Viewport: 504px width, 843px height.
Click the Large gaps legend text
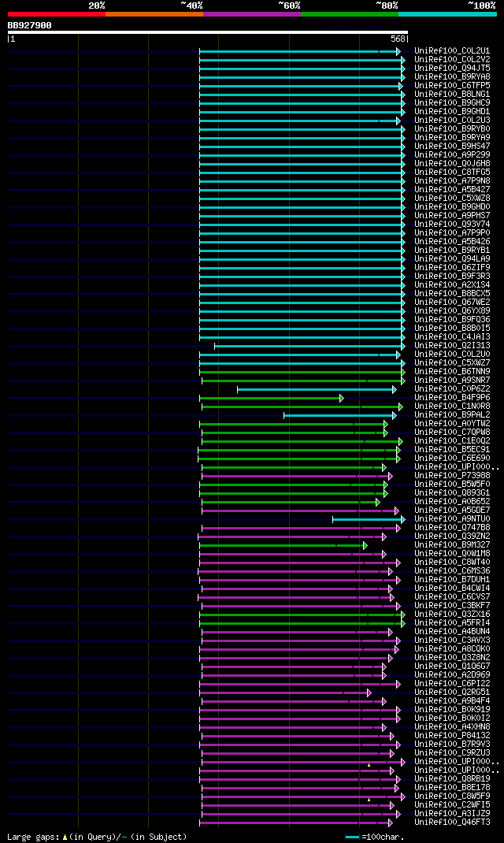[x=97, y=837]
